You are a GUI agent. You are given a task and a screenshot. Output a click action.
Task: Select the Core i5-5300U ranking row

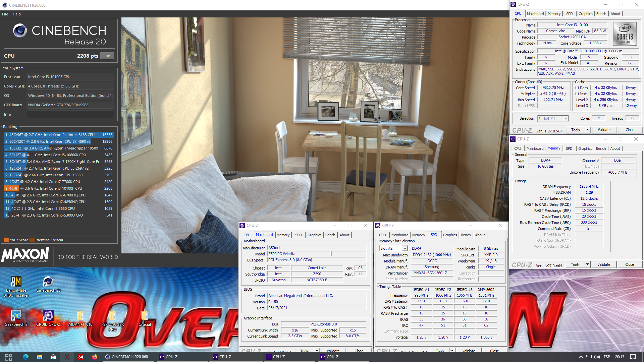pos(59,215)
